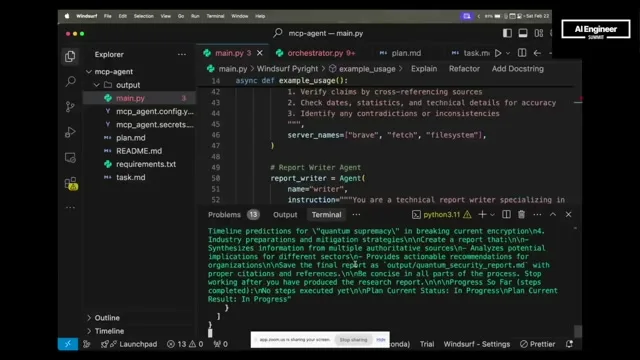This screenshot has height=360, width=640.
Task: Click Stop sharing in Zoom bar
Action: pos(353,340)
